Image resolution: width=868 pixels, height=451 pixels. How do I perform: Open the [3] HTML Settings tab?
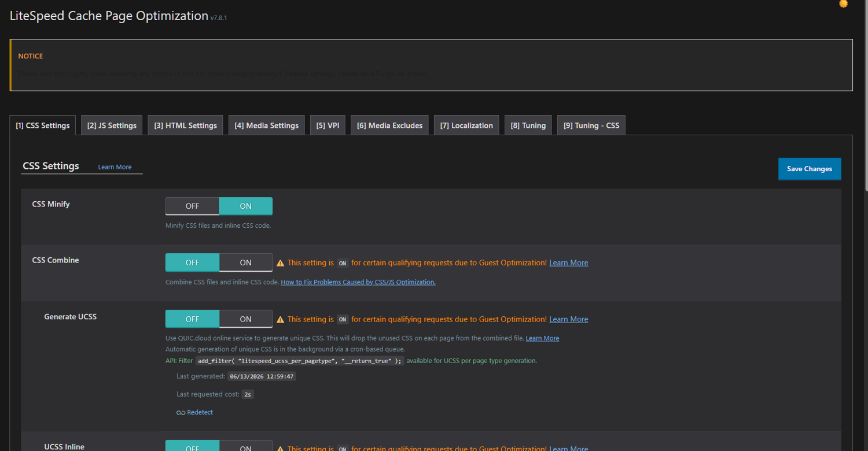185,125
